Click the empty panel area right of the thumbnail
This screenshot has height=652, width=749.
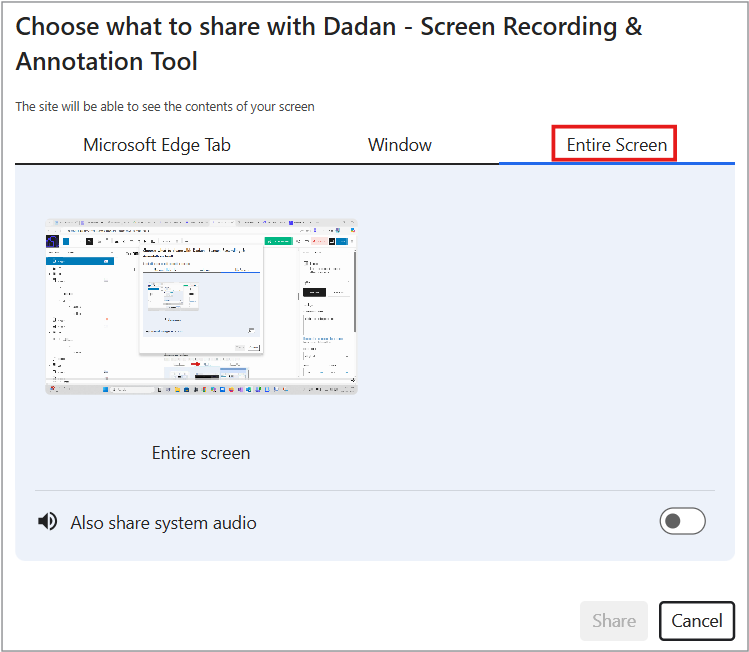(x=540, y=310)
